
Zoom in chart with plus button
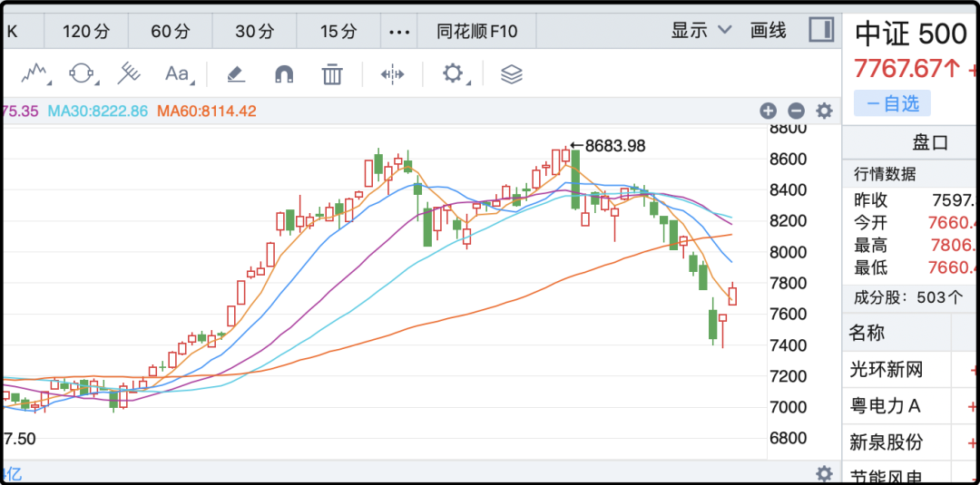click(x=768, y=111)
